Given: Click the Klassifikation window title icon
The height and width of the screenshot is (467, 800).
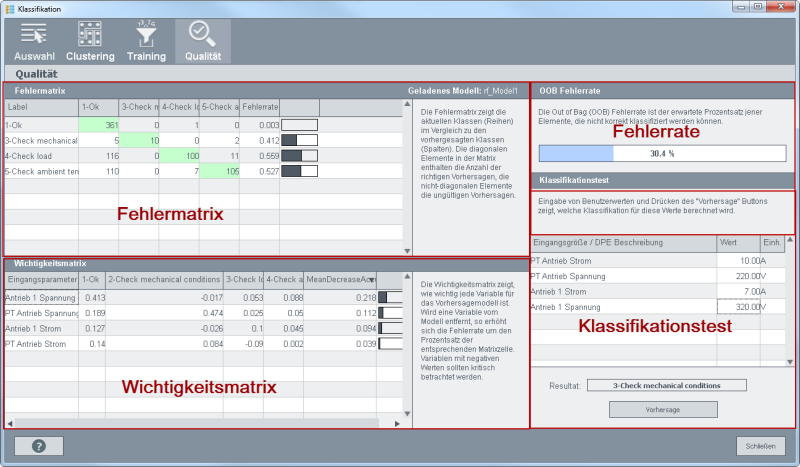Looking at the screenshot, I should [x=10, y=7].
